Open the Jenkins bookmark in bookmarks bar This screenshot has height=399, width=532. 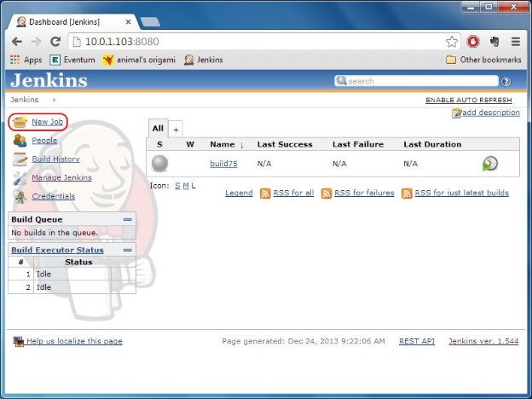(206, 60)
